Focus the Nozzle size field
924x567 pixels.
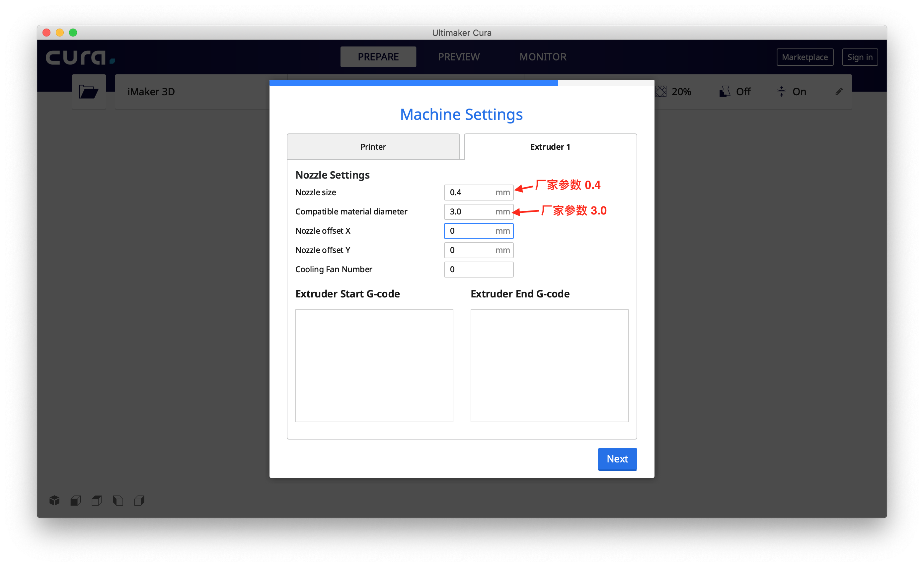(479, 193)
